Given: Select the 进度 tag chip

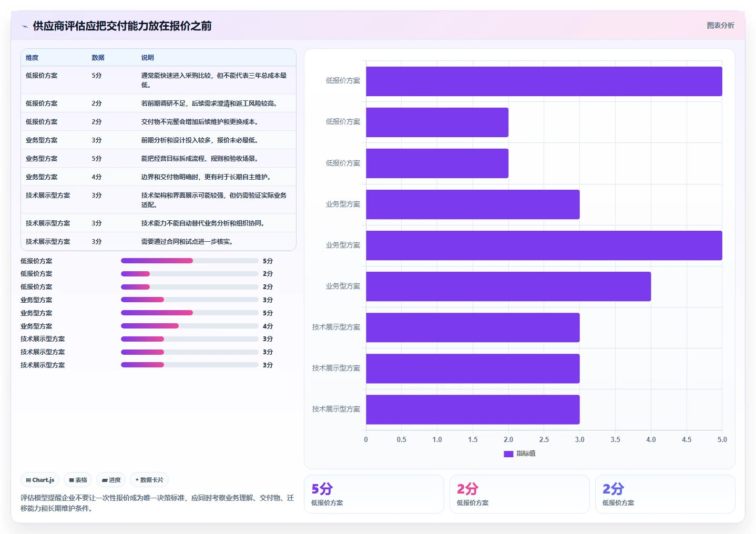Looking at the screenshot, I should (111, 480).
